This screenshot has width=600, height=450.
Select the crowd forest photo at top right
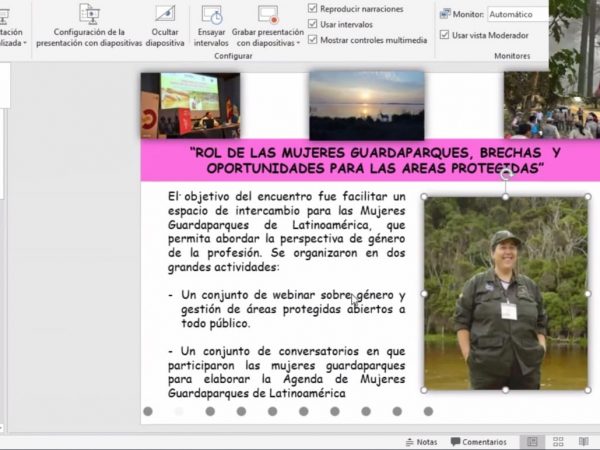tap(552, 105)
